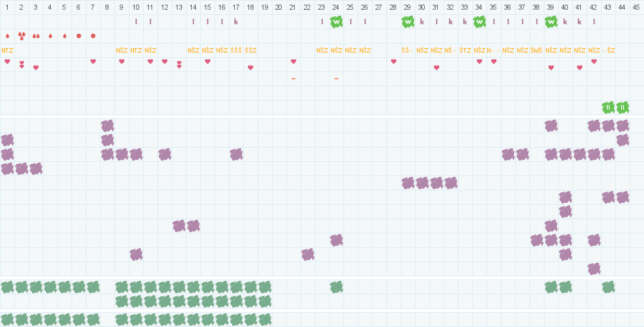Click the purple block on day 29

point(408,183)
